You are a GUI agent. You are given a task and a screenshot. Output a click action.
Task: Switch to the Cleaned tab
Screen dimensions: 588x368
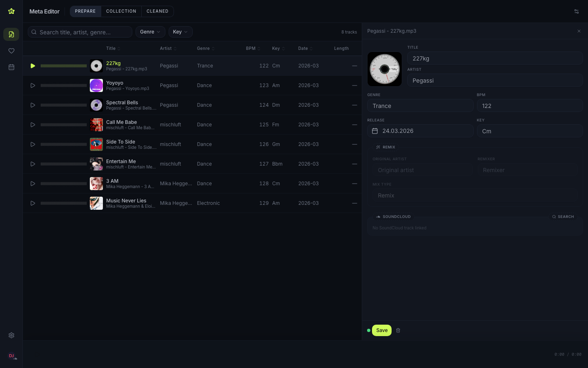(x=157, y=11)
